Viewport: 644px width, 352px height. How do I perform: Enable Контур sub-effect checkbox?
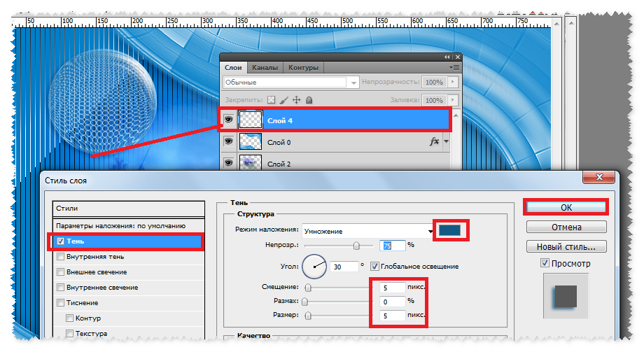[x=70, y=318]
